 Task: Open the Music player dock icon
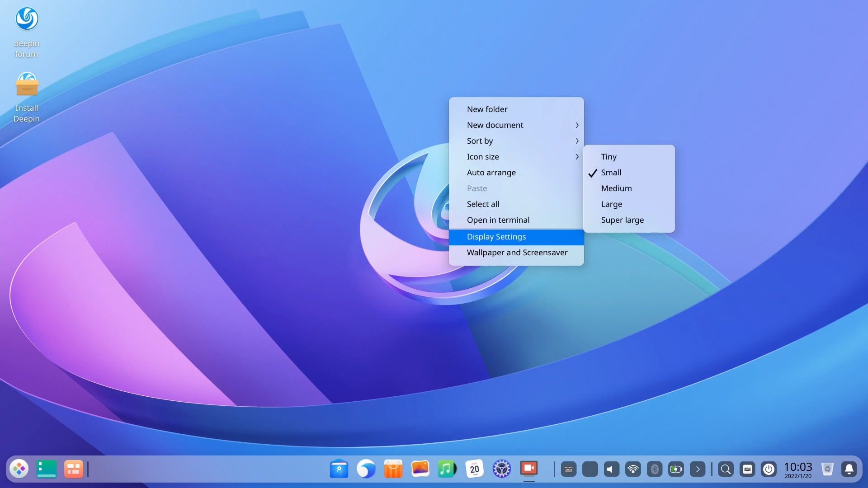click(448, 469)
